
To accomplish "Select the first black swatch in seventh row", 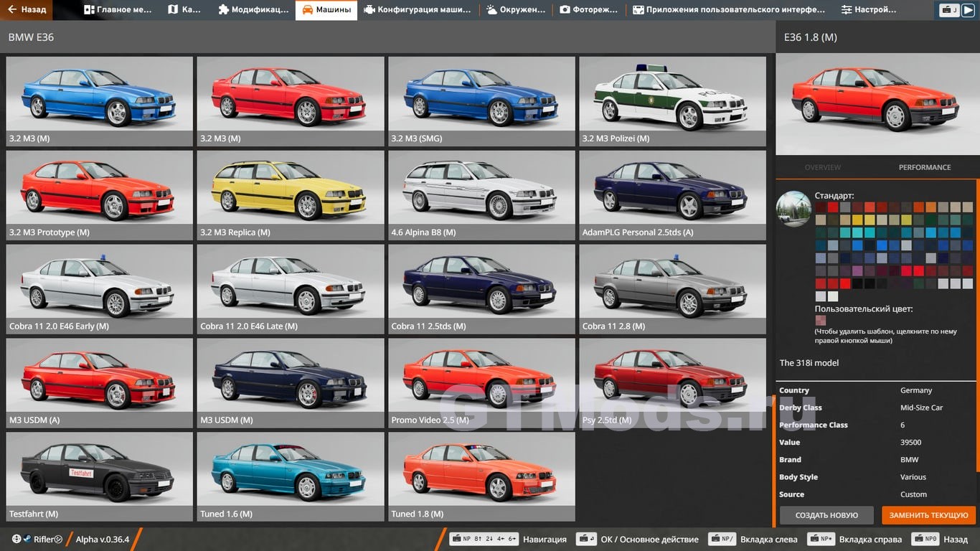I will pyautogui.click(x=859, y=283).
